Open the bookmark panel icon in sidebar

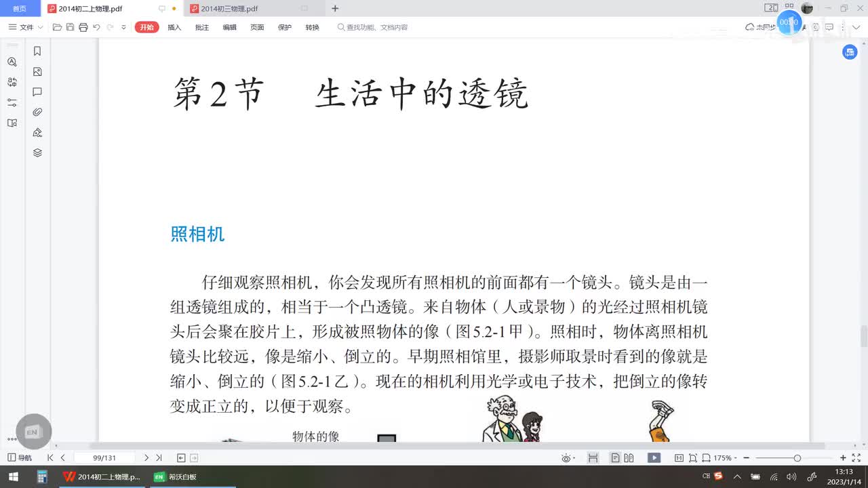click(x=37, y=51)
